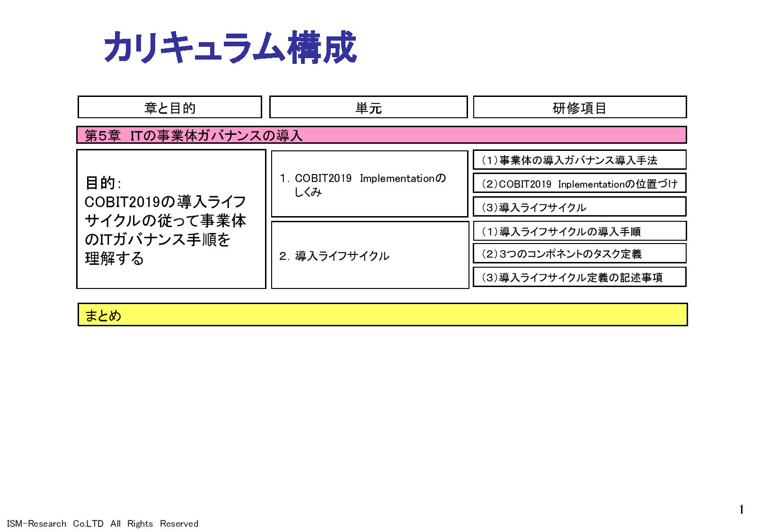769x532 pixels.
Task: Click item (2)COBIT2019 Inplementationの位置づけ
Action: 580,183
